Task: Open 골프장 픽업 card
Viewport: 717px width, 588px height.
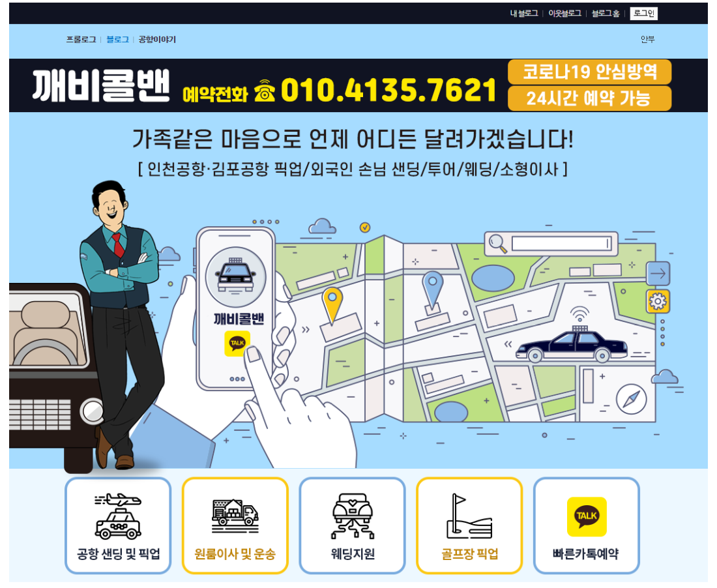Action: coord(469,525)
